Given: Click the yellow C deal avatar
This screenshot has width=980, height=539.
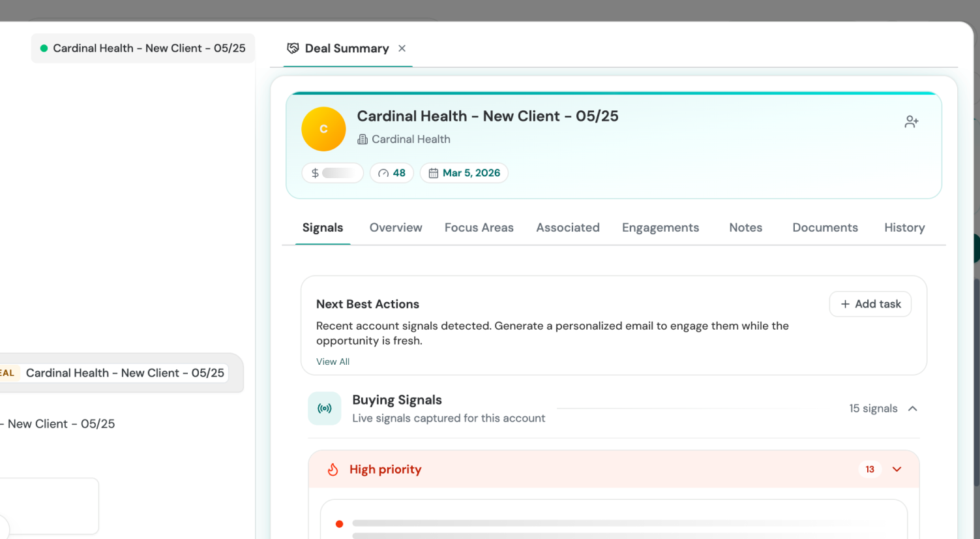Looking at the screenshot, I should pyautogui.click(x=323, y=129).
